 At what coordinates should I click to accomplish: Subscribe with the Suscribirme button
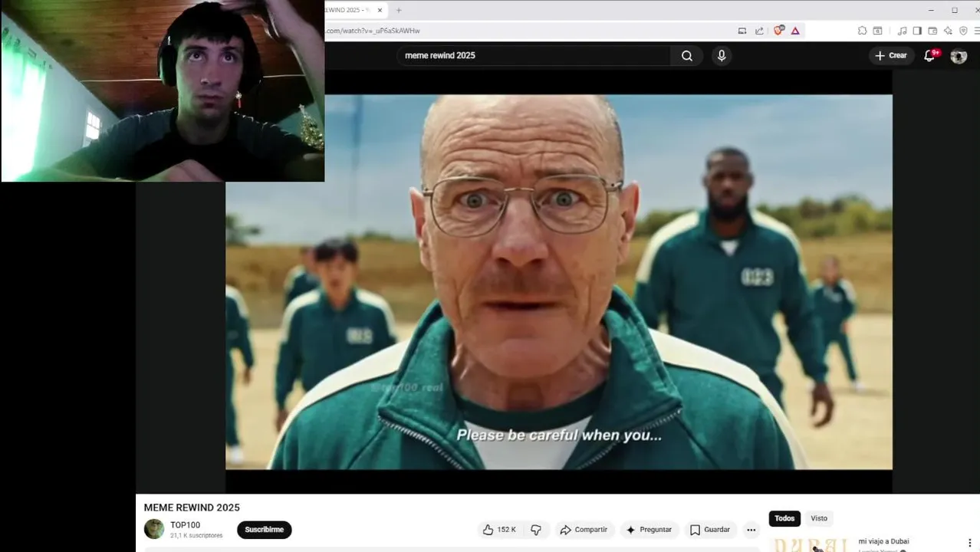coord(265,530)
